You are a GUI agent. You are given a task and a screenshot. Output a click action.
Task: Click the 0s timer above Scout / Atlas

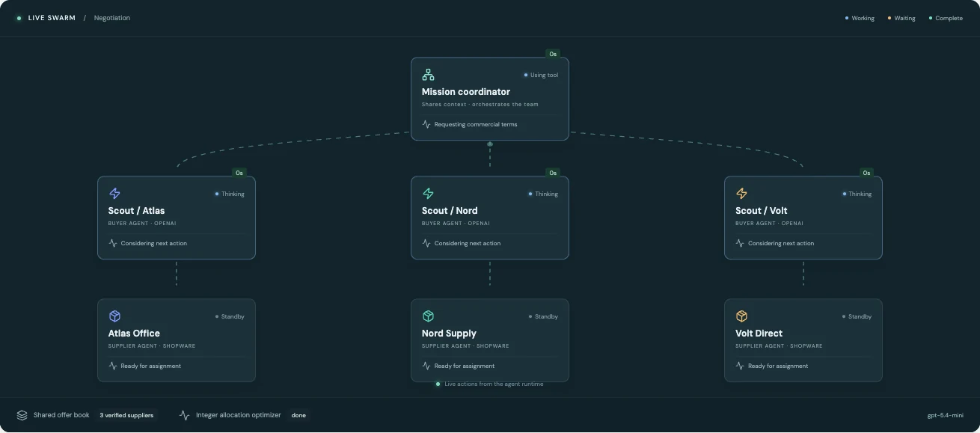[239, 173]
